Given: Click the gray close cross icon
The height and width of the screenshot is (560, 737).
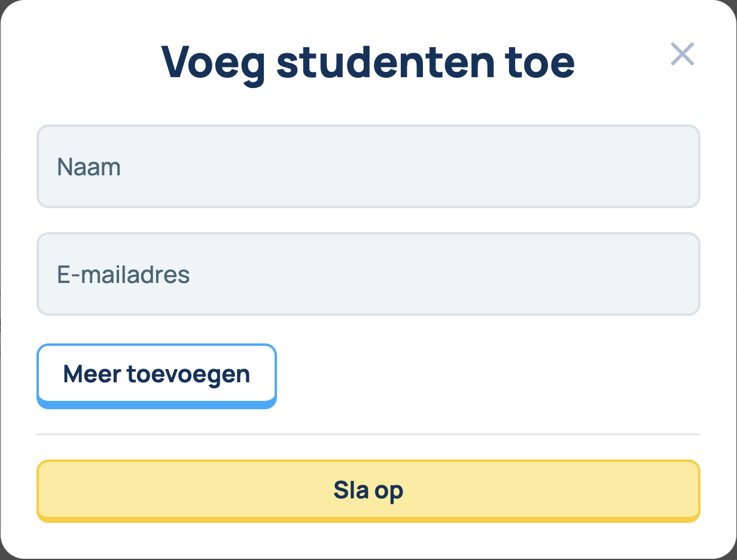Looking at the screenshot, I should (x=682, y=54).
